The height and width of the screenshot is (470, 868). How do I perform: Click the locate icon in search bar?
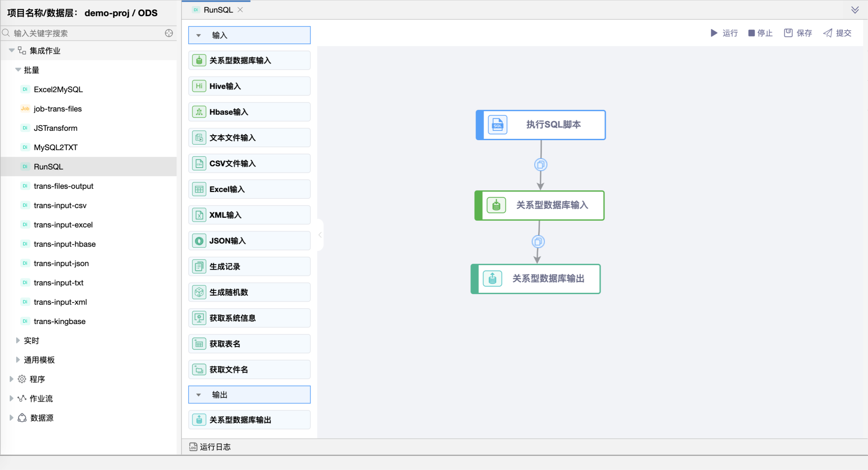tap(169, 33)
